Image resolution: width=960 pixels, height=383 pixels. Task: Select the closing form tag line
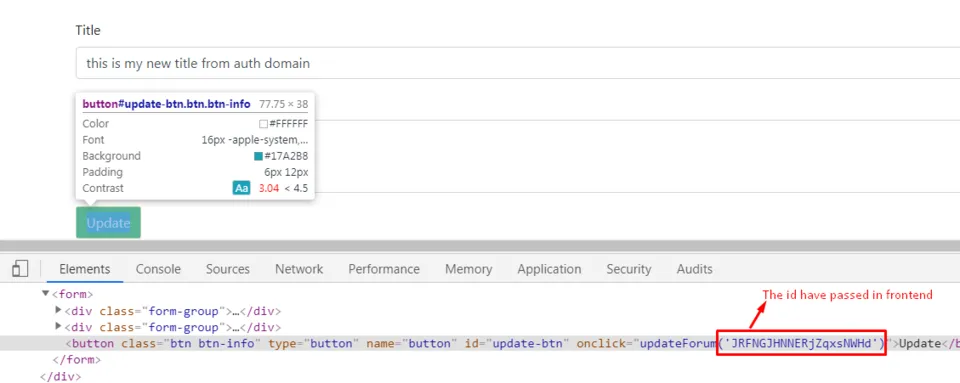pyautogui.click(x=77, y=360)
